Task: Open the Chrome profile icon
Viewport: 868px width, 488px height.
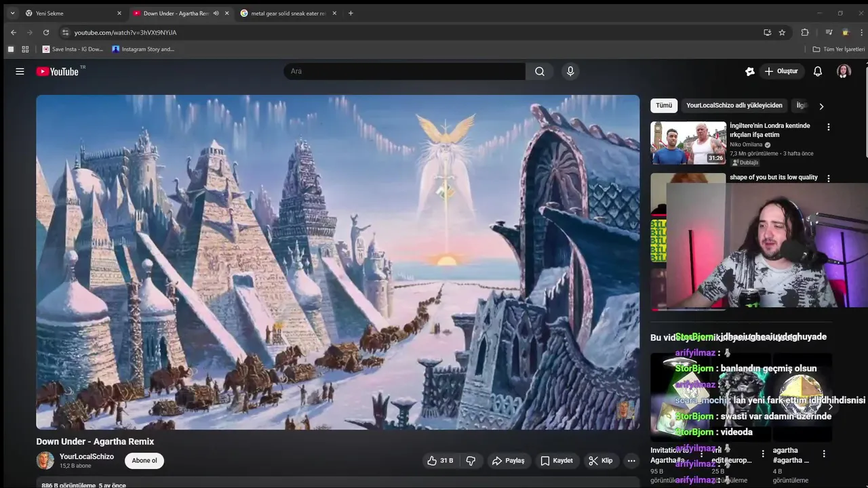Action: pyautogui.click(x=845, y=33)
